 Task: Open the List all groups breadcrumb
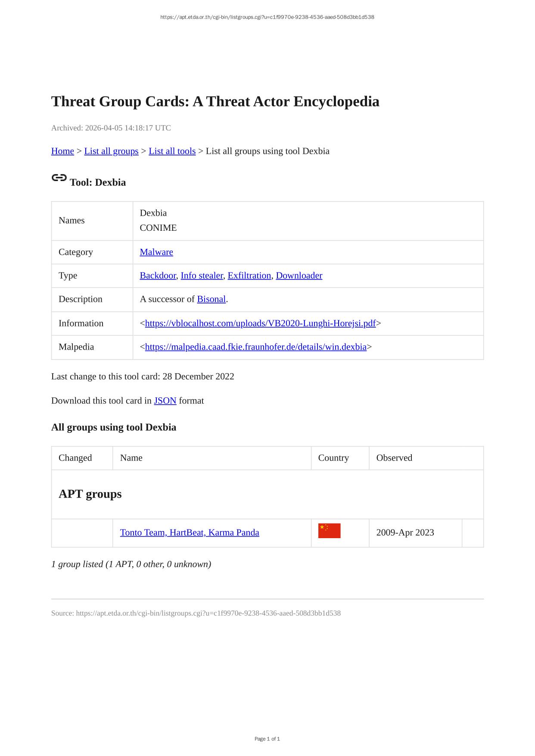(111, 151)
